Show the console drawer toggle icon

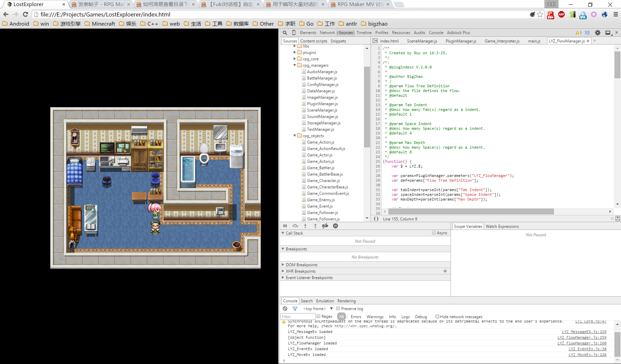point(588,33)
